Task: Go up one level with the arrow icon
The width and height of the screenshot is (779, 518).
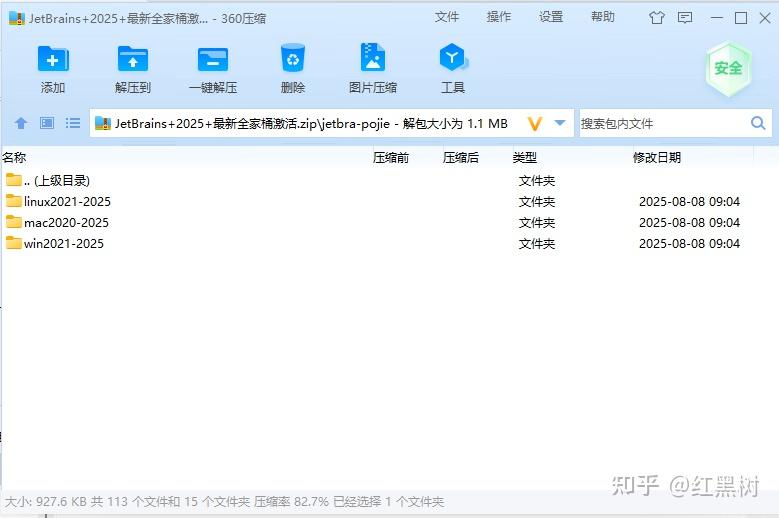Action: point(21,123)
